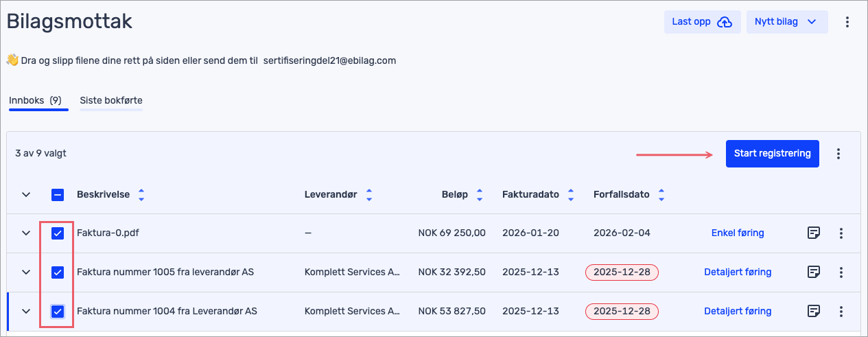Expand Faktura nummer 1004 row chevron

pos(26,311)
